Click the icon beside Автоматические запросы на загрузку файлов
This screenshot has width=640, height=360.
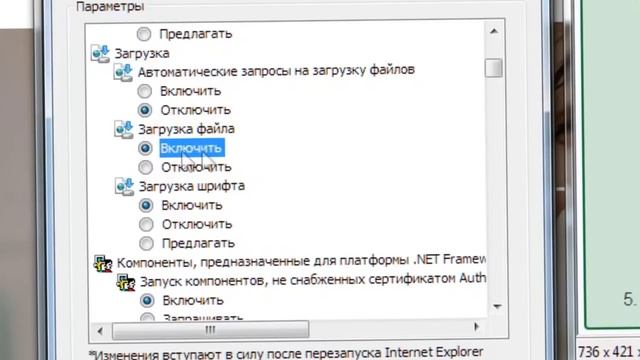point(123,72)
